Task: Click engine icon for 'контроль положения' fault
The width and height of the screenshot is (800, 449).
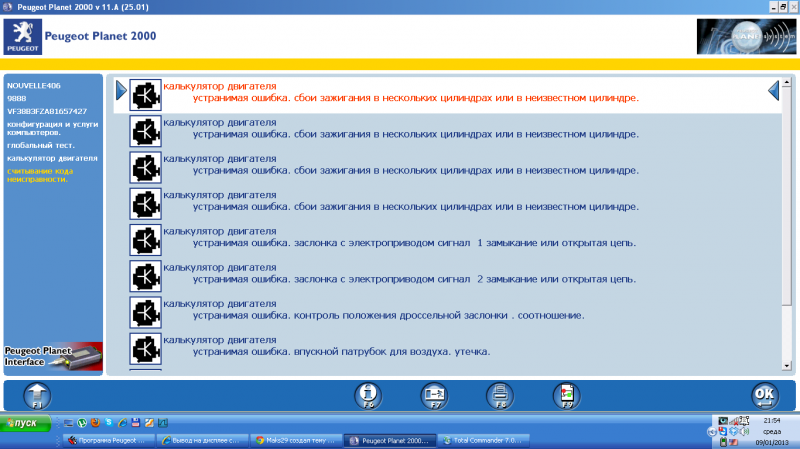Action: click(145, 312)
